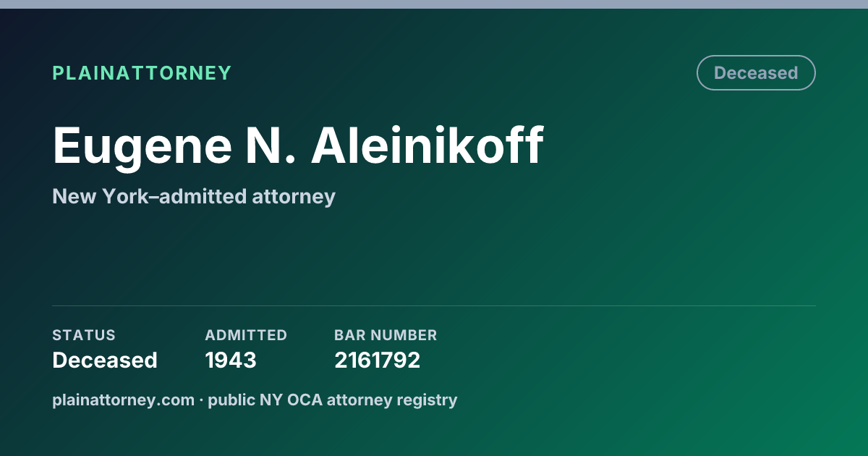Click the NY OCA text in footer

[291, 400]
